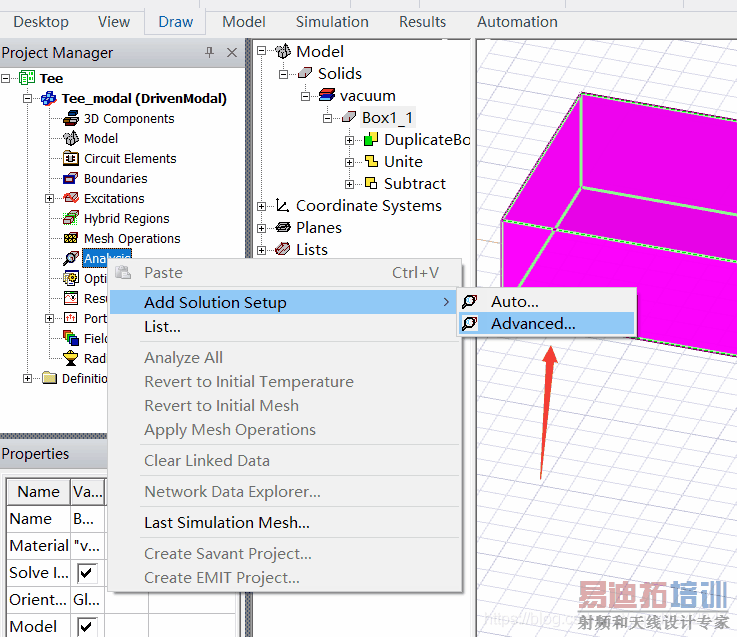Choose Add Solution Setup menu entry
Screen dimensions: 737x637
tap(284, 302)
